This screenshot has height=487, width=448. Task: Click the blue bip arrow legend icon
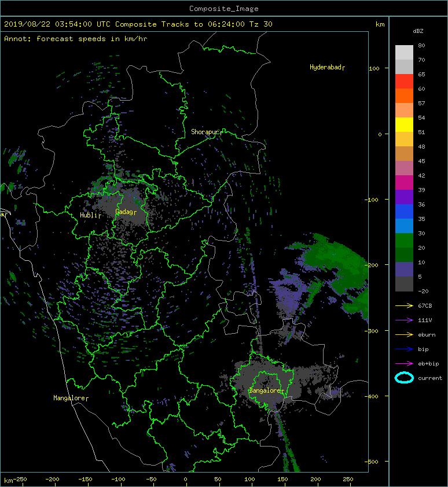404,349
